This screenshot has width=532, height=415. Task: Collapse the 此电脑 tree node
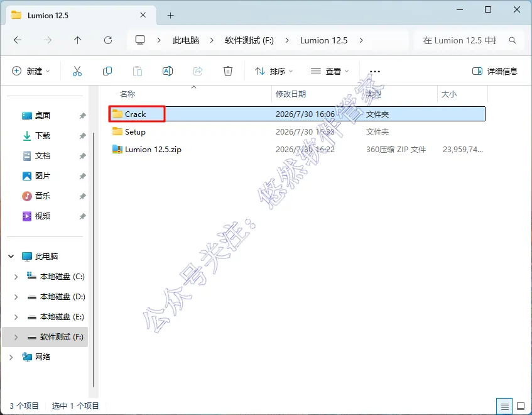(x=11, y=256)
